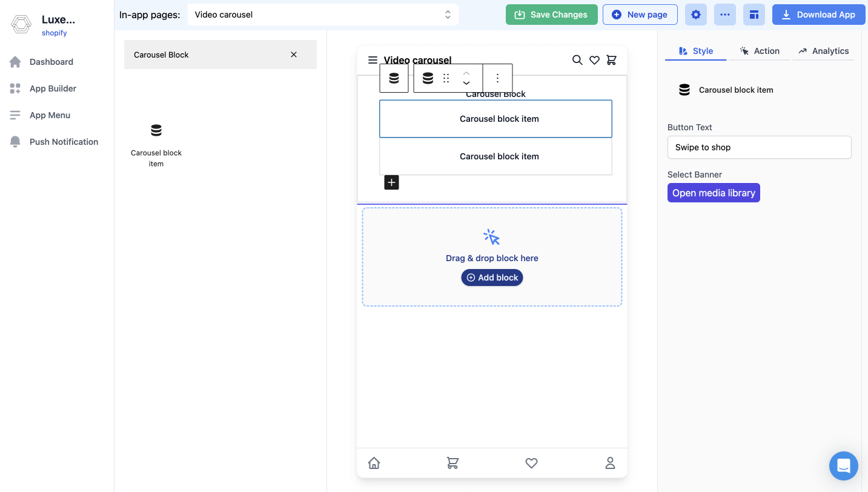
Task: Open App Builder from the sidebar
Action: click(53, 88)
